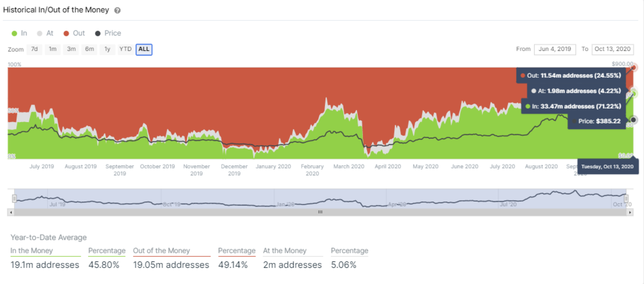Image resolution: width=644 pixels, height=284 pixels.
Task: Click the navigator right scroll arrow
Action: [x=630, y=212]
